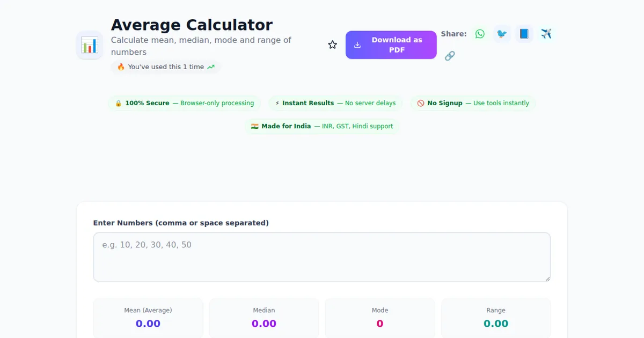Click the Instant Results badge

(x=335, y=103)
